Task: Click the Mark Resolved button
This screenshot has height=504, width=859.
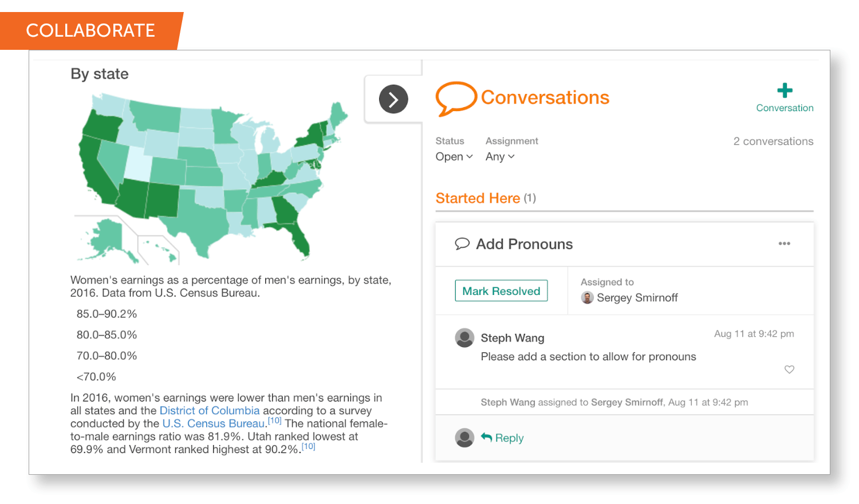Action: click(x=501, y=290)
